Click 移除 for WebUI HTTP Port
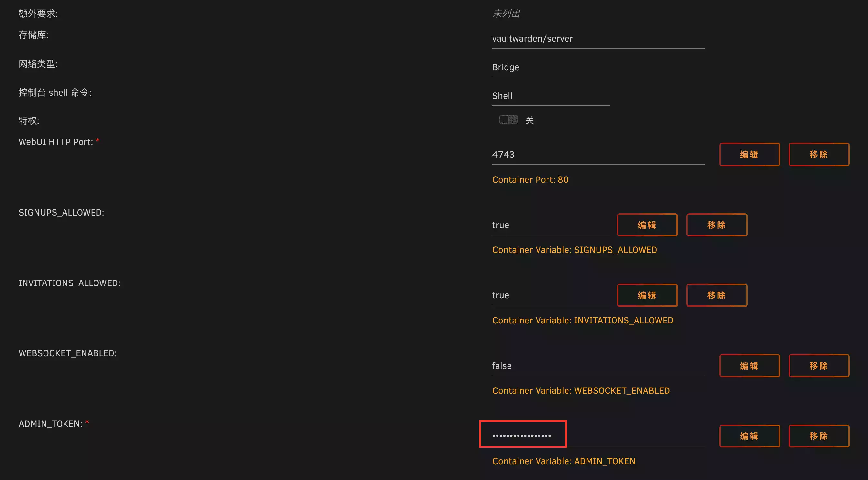 (x=818, y=155)
